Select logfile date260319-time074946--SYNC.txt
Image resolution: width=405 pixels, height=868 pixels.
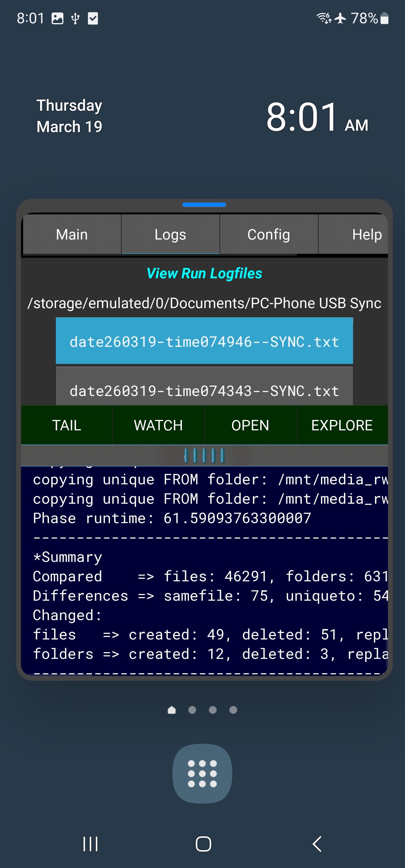204,341
